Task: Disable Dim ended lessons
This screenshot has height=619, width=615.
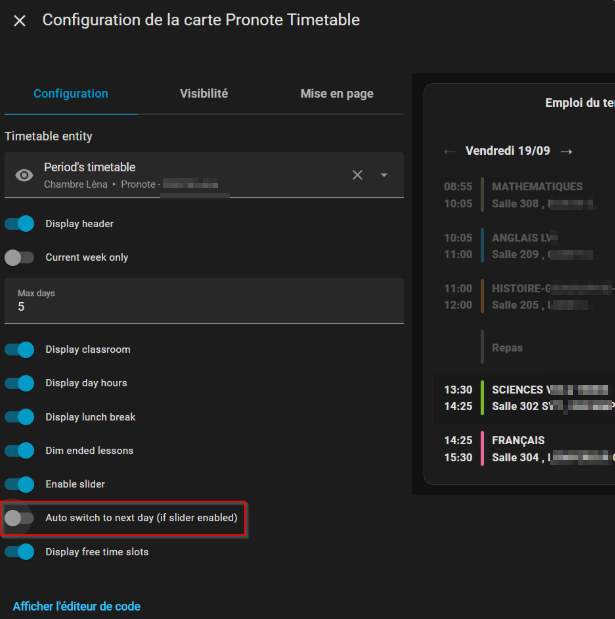Action: (20, 451)
